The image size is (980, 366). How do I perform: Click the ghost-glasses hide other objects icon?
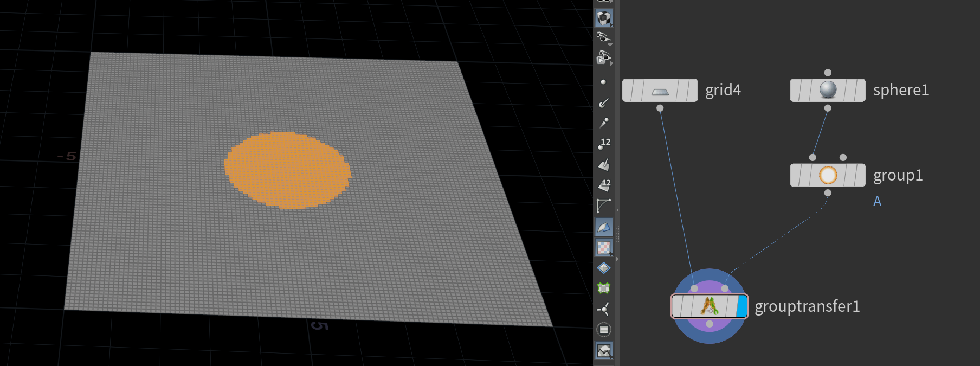click(604, 38)
